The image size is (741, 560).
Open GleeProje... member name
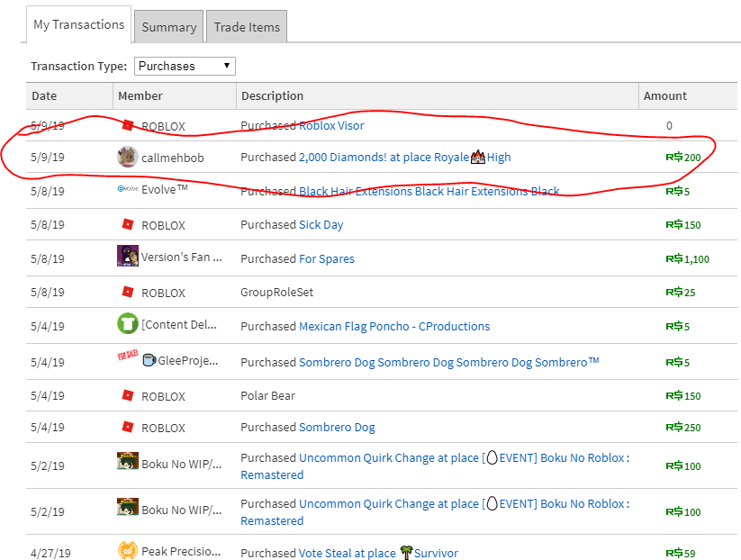click(181, 360)
